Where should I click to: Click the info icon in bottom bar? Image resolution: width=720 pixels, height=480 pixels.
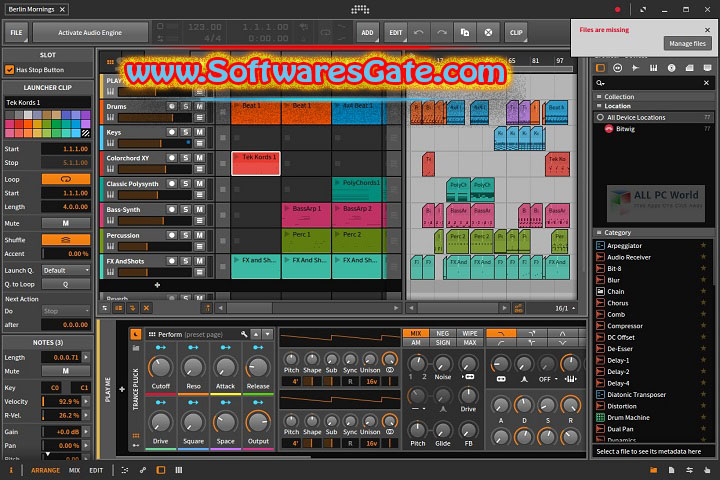tap(11, 470)
